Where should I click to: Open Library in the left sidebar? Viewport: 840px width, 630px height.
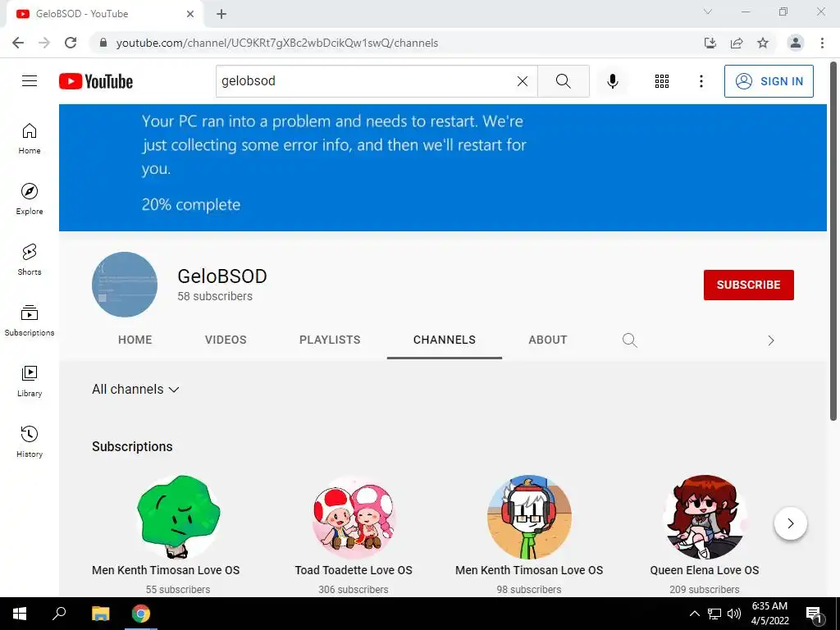coord(30,381)
